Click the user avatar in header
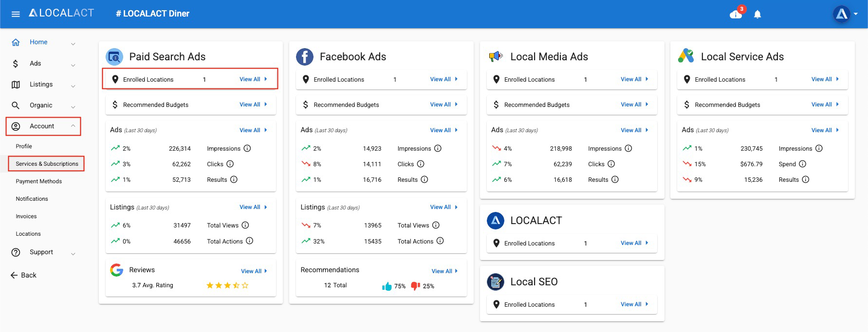 pos(842,14)
